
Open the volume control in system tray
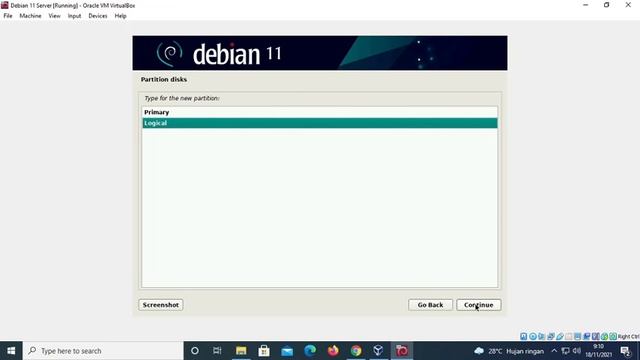576,351
